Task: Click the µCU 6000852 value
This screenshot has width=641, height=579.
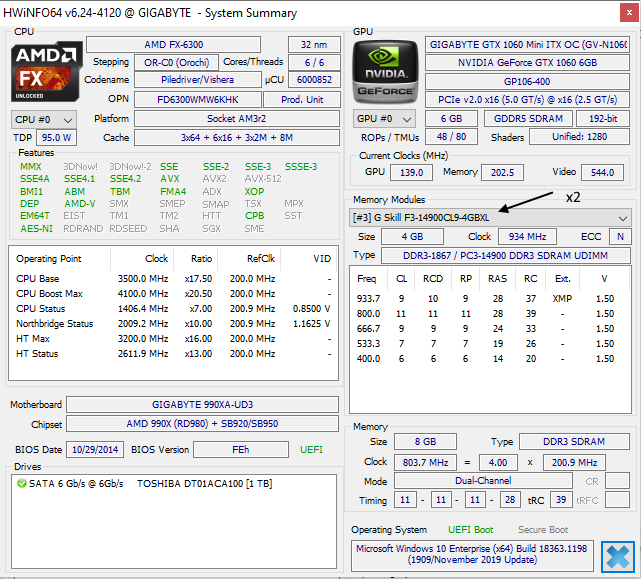Action: tap(314, 80)
